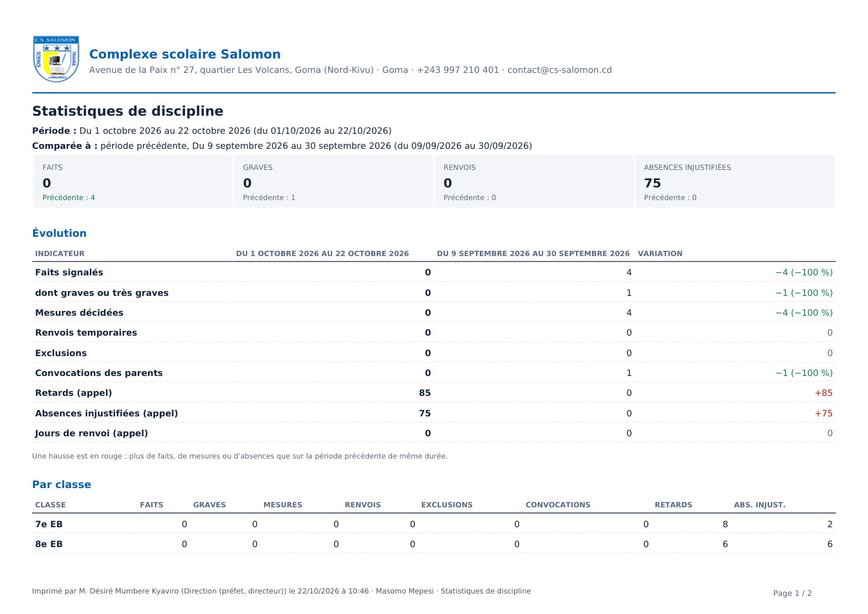
Task: Click the "Complexe scolaire Salomon" school name
Action: point(185,54)
